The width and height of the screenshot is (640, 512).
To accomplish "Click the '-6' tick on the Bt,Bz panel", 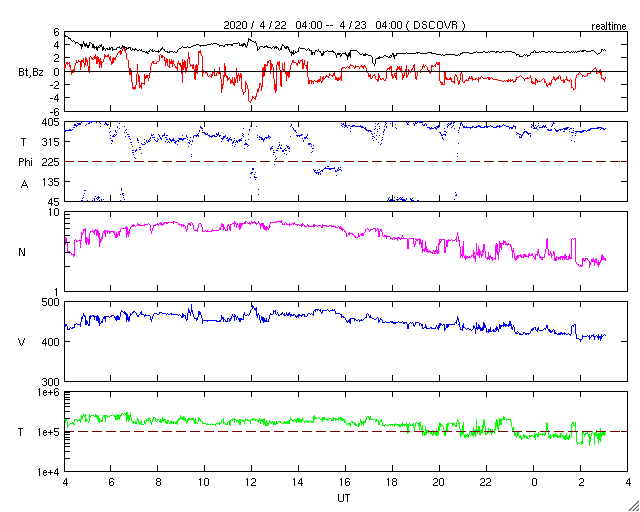I will click(x=54, y=112).
